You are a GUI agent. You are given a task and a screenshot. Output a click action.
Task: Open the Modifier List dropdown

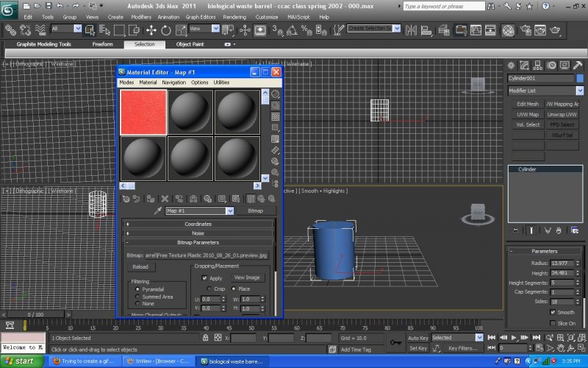coord(580,91)
